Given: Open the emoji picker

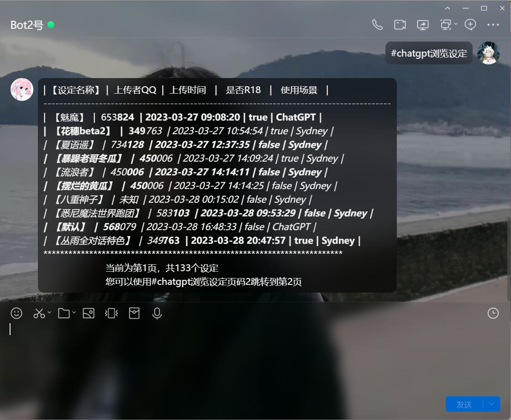Looking at the screenshot, I should coord(16,313).
